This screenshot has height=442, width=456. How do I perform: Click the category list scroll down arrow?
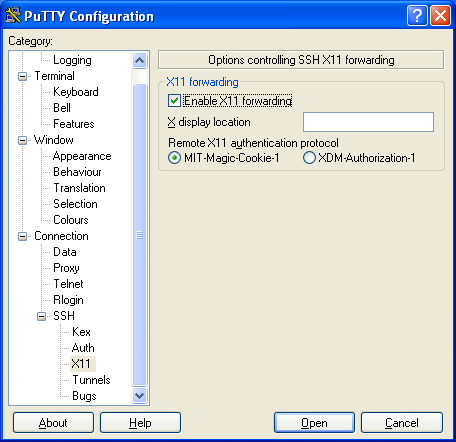(139, 396)
